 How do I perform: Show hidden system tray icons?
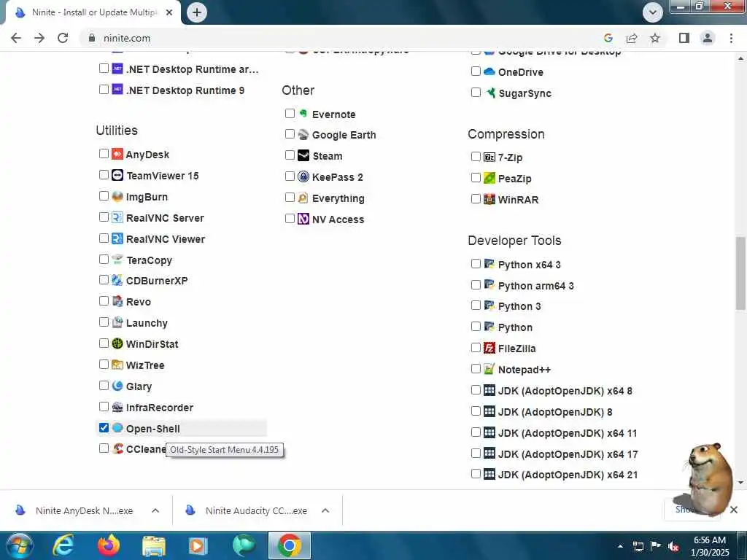click(620, 547)
